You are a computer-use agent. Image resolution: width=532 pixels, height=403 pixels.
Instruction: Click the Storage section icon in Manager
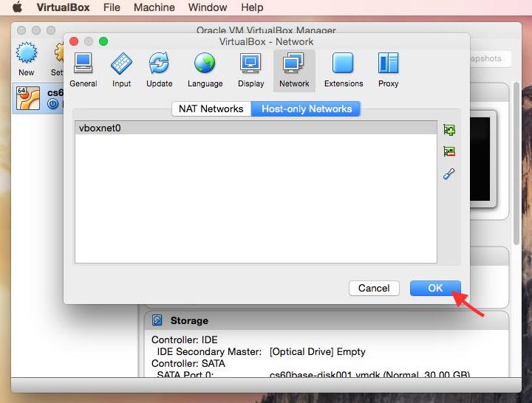pyautogui.click(x=157, y=320)
